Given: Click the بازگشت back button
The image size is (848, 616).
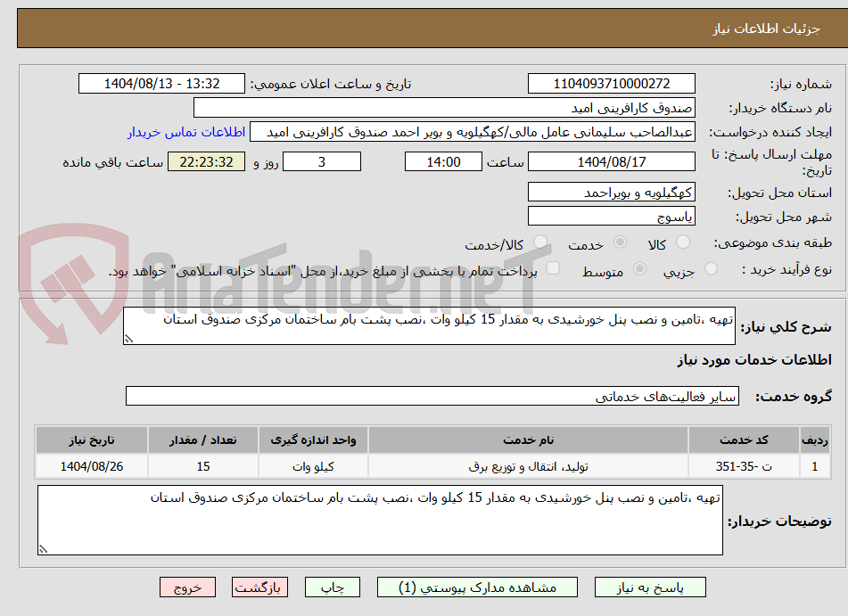Looking at the screenshot, I should click(x=259, y=587).
